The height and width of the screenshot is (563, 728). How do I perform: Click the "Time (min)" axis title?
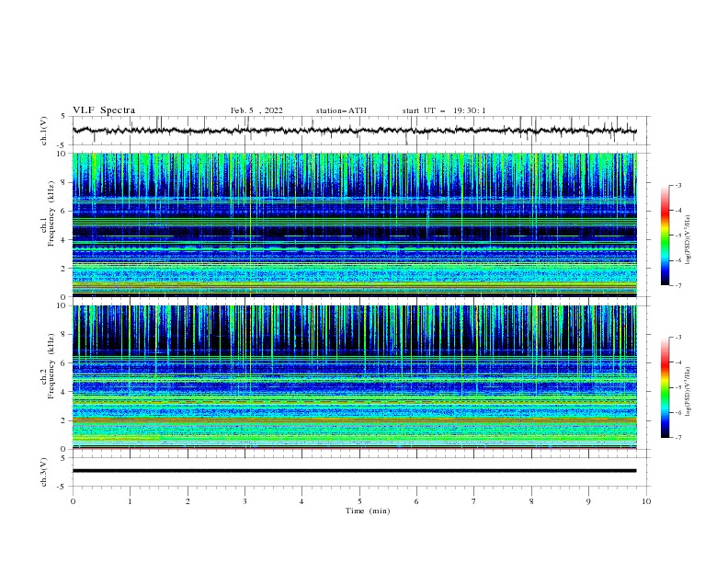[x=368, y=511]
